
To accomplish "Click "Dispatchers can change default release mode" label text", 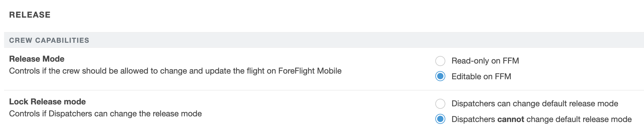I will tap(534, 103).
